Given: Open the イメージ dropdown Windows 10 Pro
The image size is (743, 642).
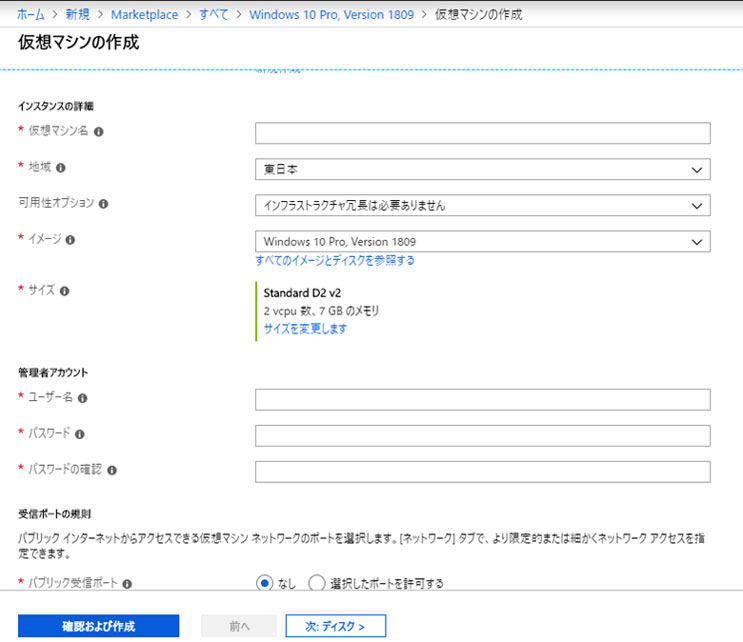Looking at the screenshot, I should [482, 241].
